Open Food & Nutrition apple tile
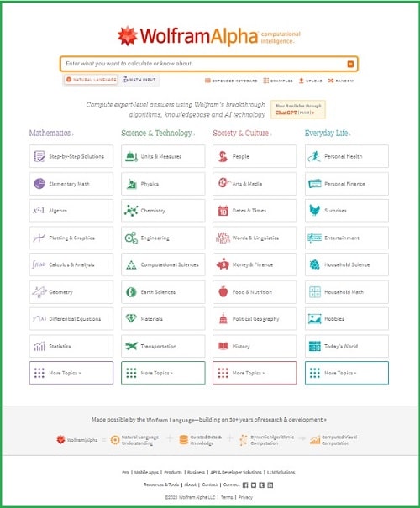420x508 pixels. pos(255,292)
